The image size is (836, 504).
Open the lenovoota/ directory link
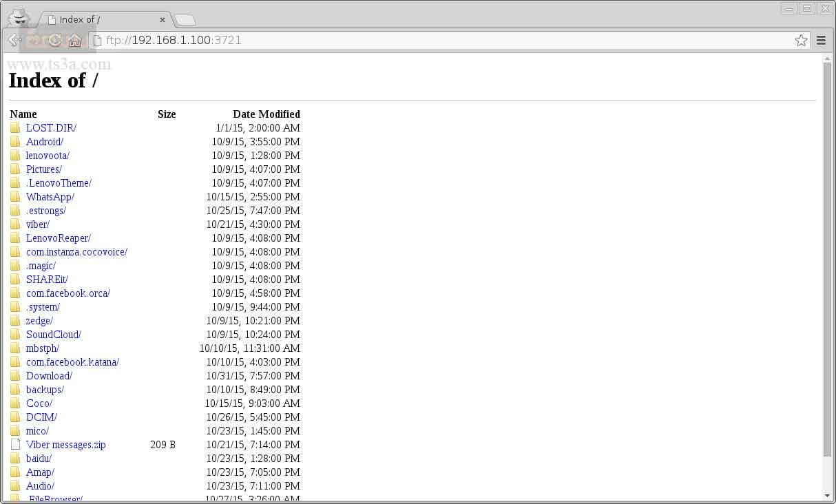(x=48, y=156)
